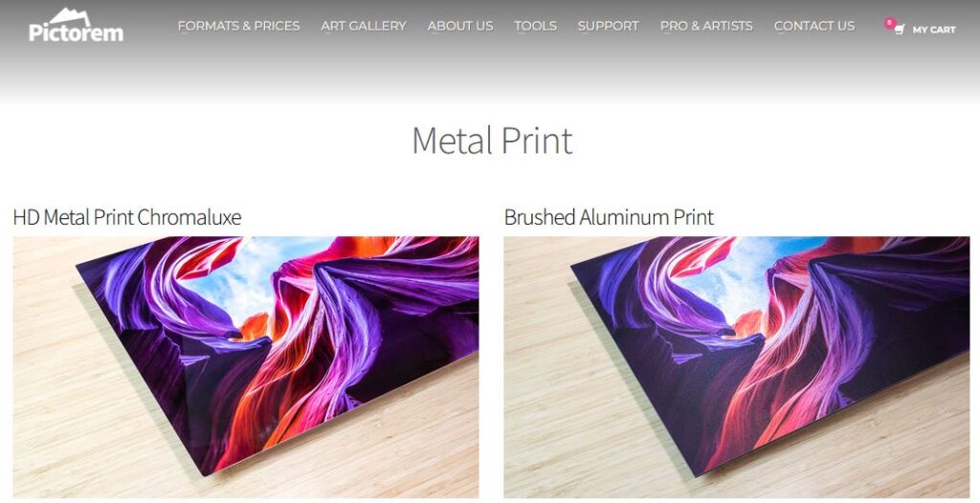
Task: Click the Contact Us link
Action: coord(813,26)
